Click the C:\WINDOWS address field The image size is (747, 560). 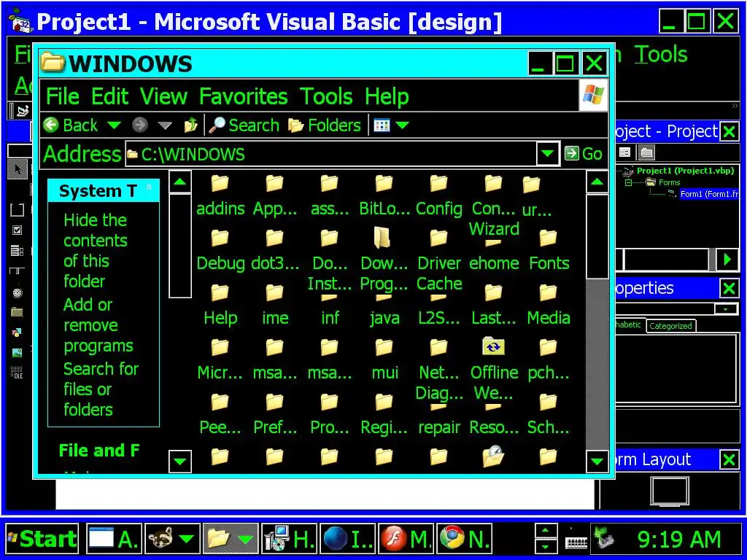[330, 153]
